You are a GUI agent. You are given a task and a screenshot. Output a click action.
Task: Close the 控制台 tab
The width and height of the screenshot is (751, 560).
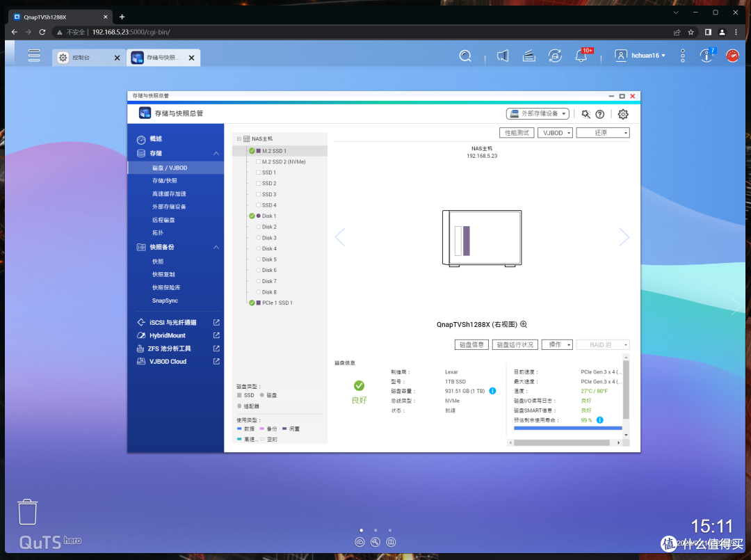117,58
